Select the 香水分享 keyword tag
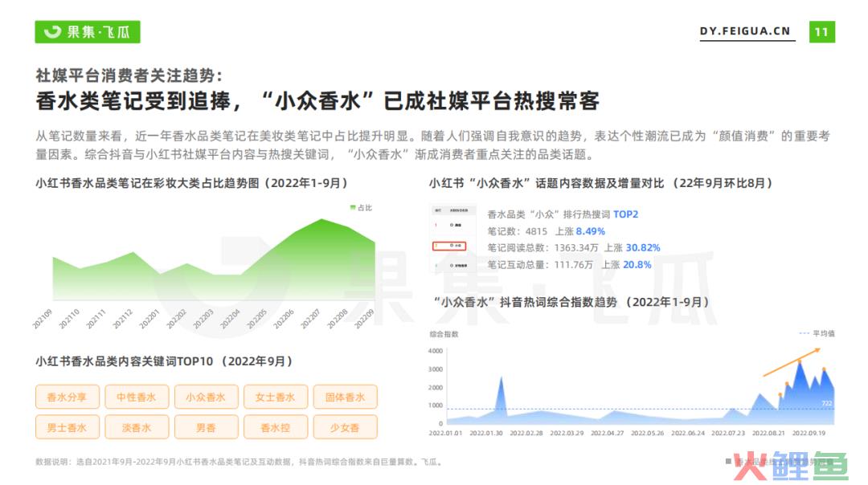Viewport: 868px width, 485px height. (67, 397)
